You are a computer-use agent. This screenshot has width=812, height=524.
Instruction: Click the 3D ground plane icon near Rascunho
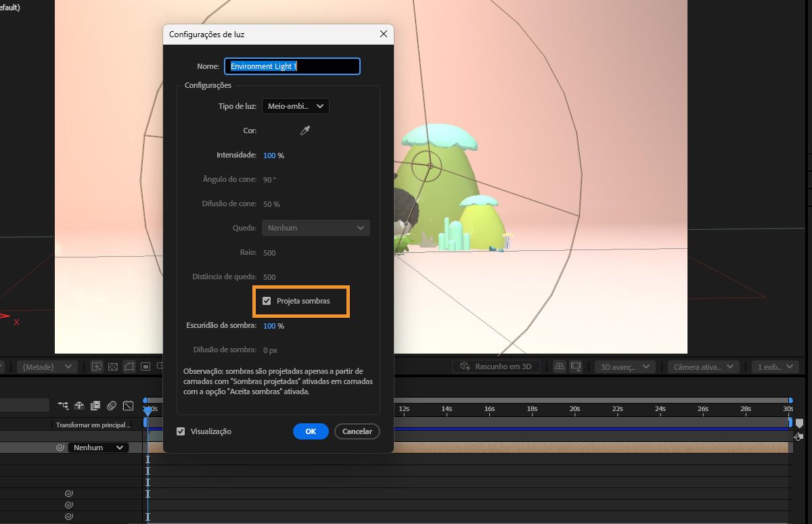[560, 366]
